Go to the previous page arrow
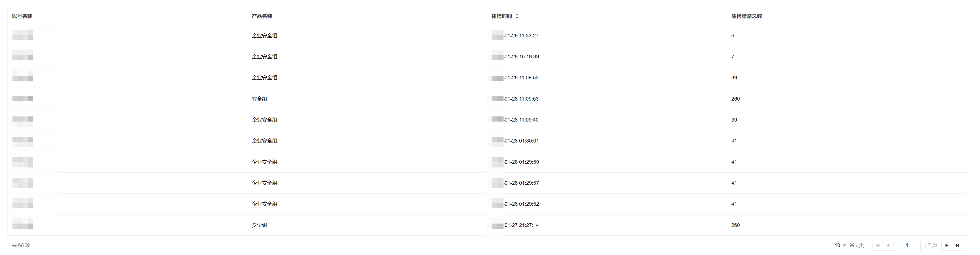 (888, 245)
